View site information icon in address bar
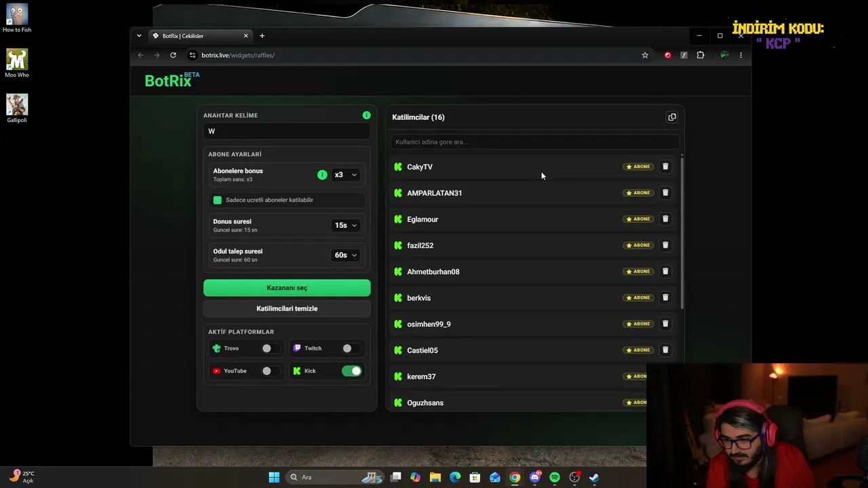Screen dimensions: 868x488 click(x=193, y=55)
